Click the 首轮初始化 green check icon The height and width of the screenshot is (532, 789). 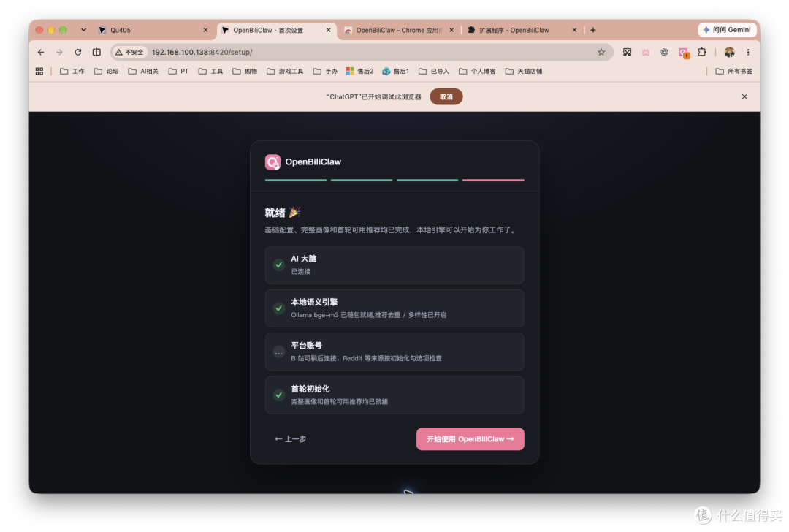[279, 395]
